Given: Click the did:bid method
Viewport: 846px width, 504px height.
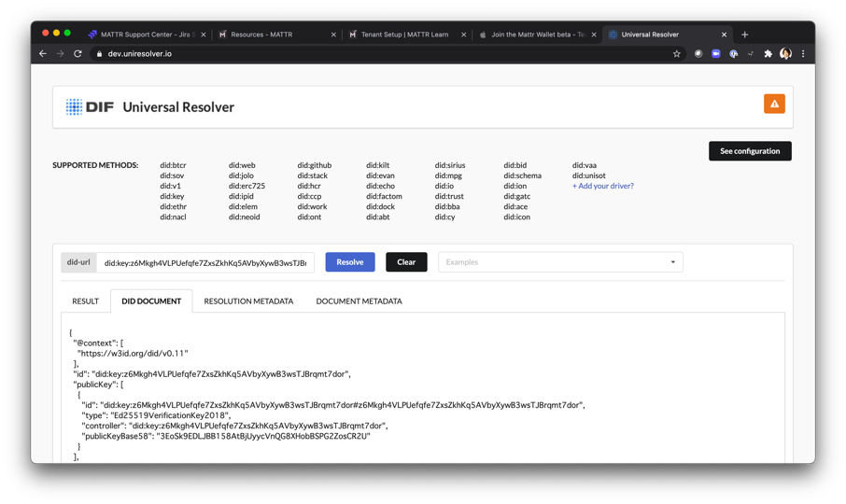Looking at the screenshot, I should (515, 165).
